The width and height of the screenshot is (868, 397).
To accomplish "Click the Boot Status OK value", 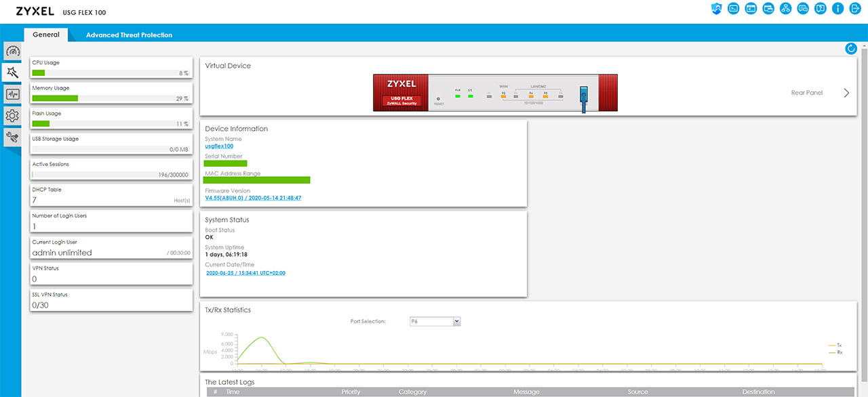I will point(210,237).
